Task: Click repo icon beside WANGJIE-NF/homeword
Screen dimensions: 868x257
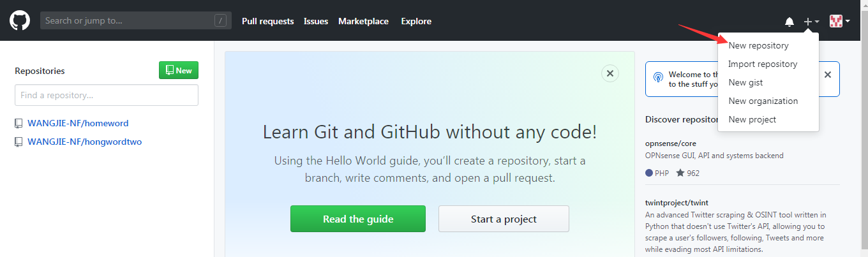Action: (x=19, y=123)
